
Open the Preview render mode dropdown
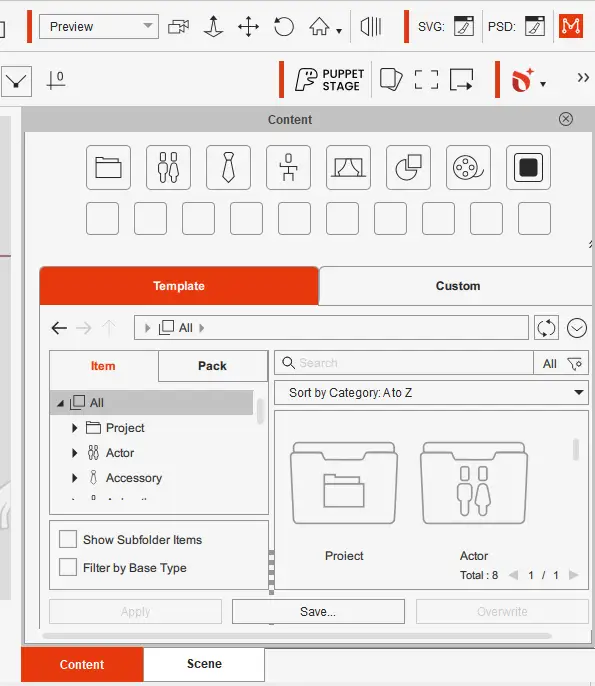click(99, 27)
